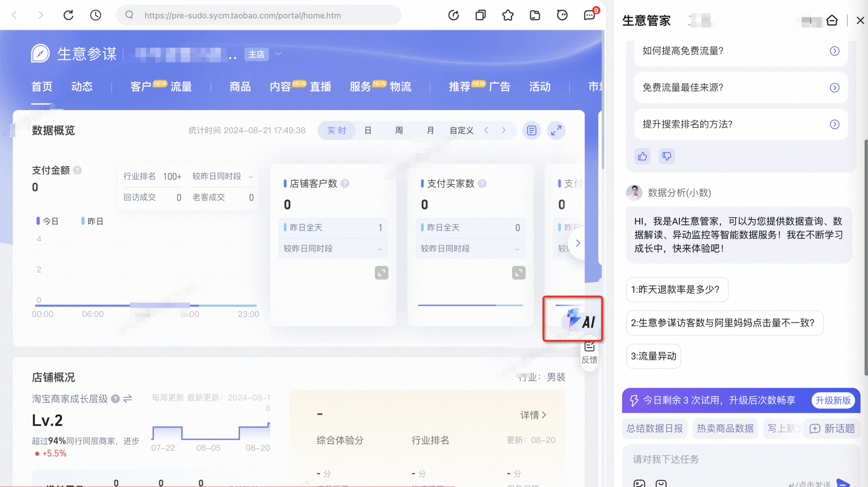Screen dimensions: 868x487
Task: Click the floating AI assistant icon
Action: (x=580, y=319)
